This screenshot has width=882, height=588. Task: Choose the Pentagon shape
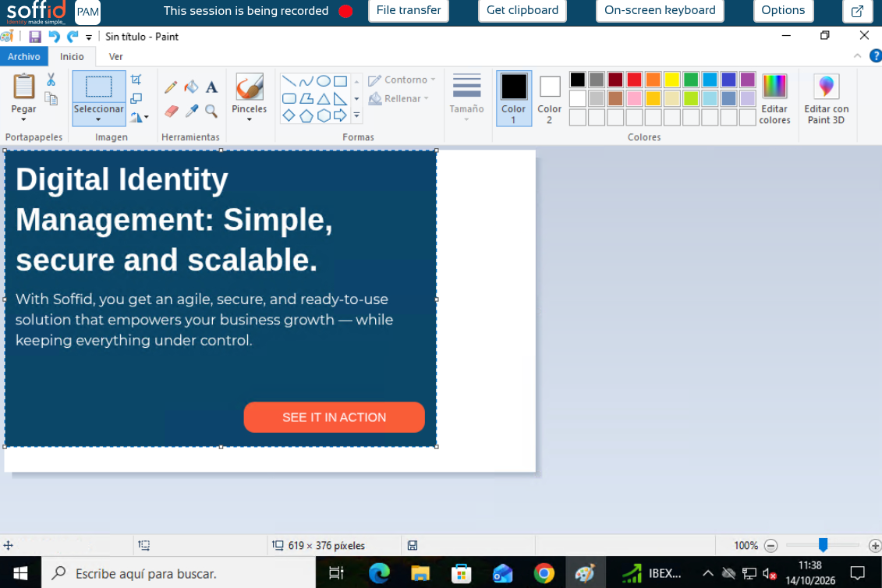click(306, 116)
